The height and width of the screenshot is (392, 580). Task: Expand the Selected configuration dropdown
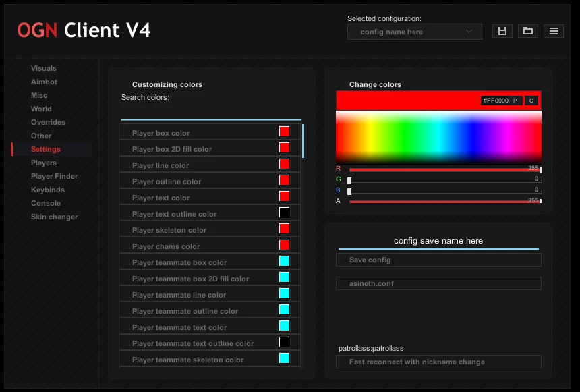[x=414, y=32]
